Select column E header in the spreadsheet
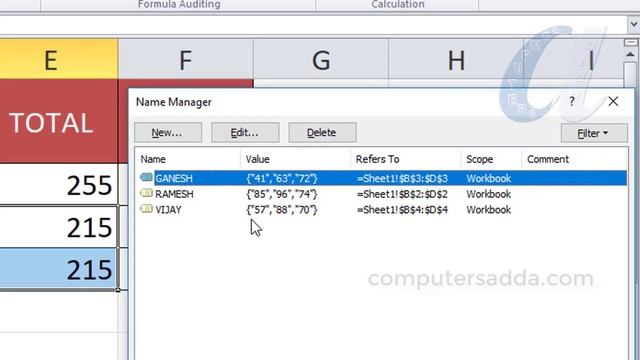The height and width of the screenshot is (360, 640). [x=59, y=59]
